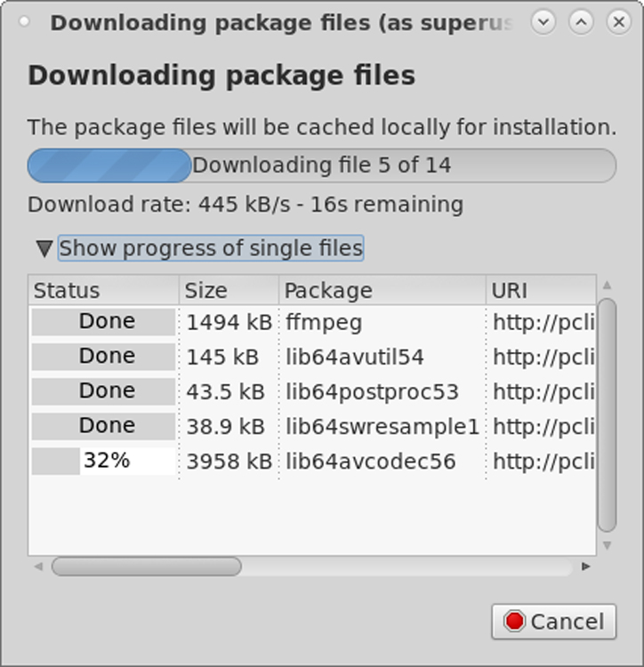Click the horizontal scrollbar thumb
The image size is (644, 667).
(x=147, y=567)
